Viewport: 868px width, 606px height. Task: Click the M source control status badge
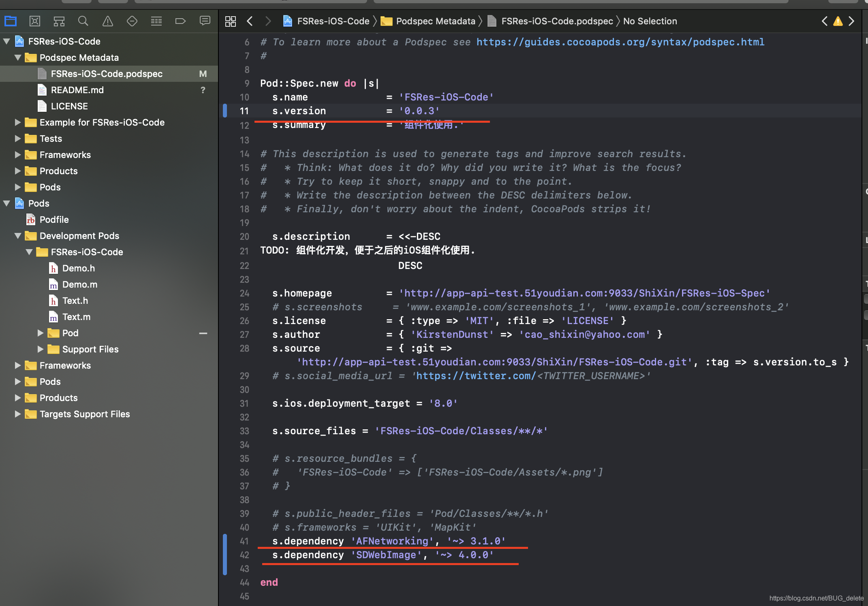pos(203,74)
